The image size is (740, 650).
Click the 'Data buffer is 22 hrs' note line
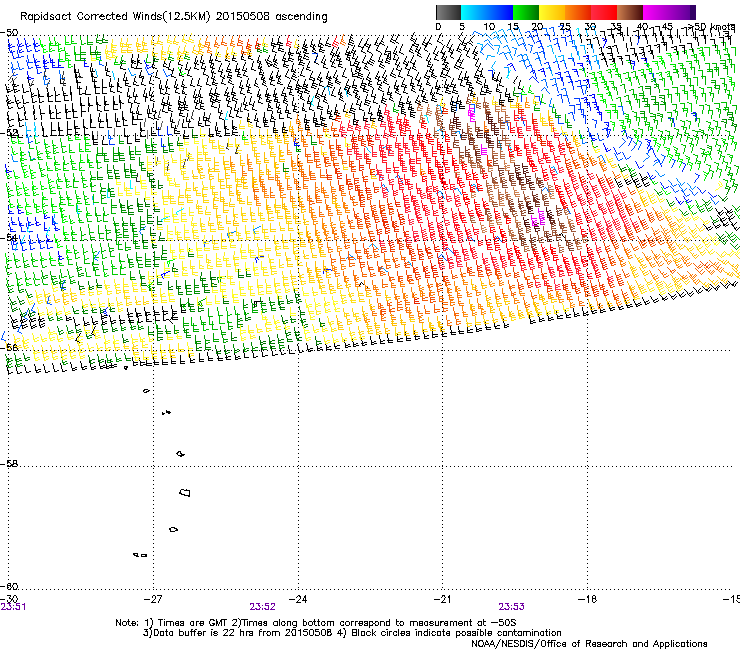pyautogui.click(x=352, y=633)
